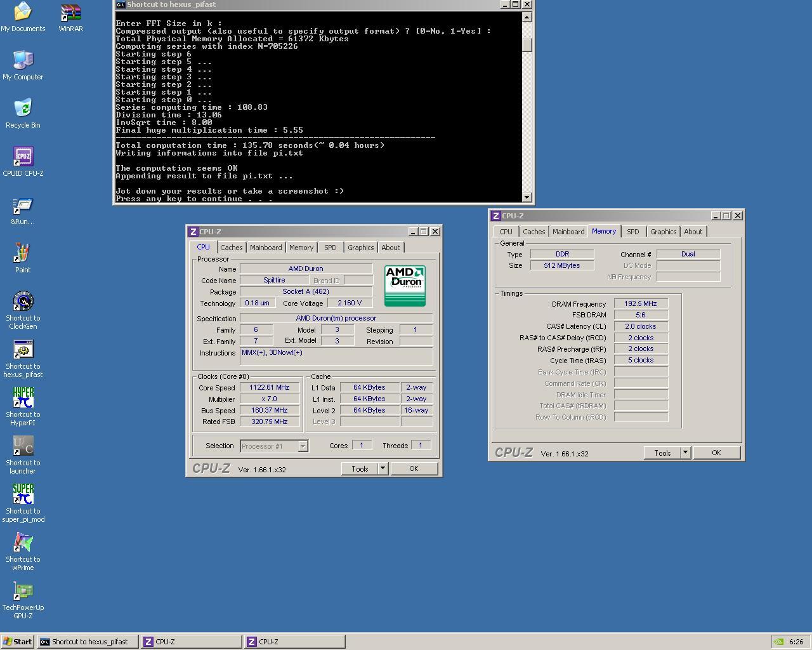The height and width of the screenshot is (650, 812).
Task: Open About tab in Memory window
Action: (x=693, y=232)
